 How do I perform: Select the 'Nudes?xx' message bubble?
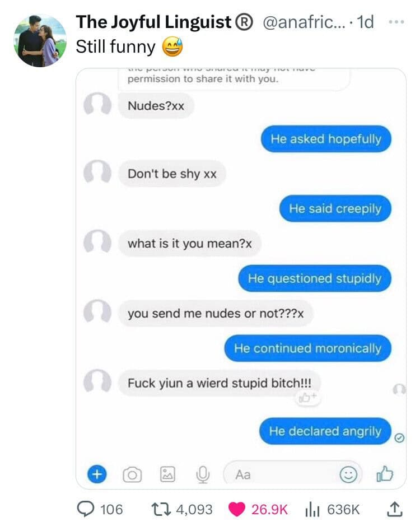(156, 106)
